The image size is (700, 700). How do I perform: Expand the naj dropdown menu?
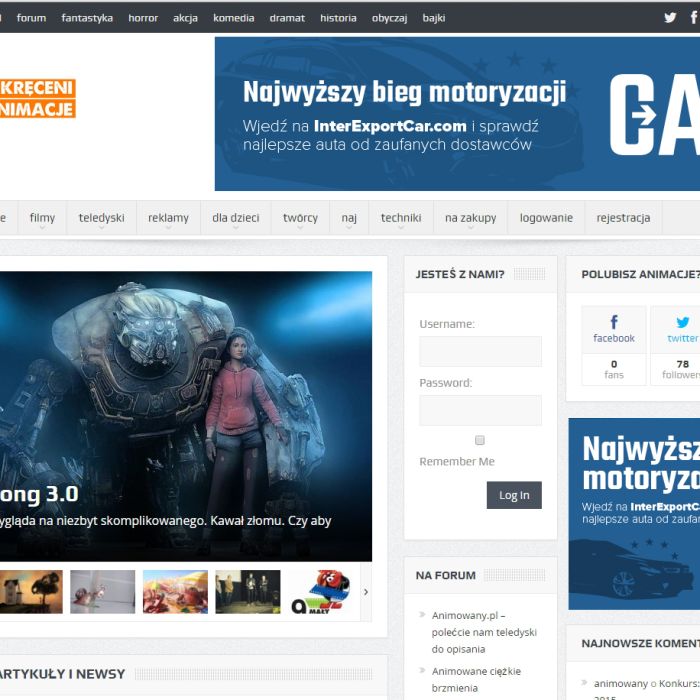pyautogui.click(x=349, y=218)
